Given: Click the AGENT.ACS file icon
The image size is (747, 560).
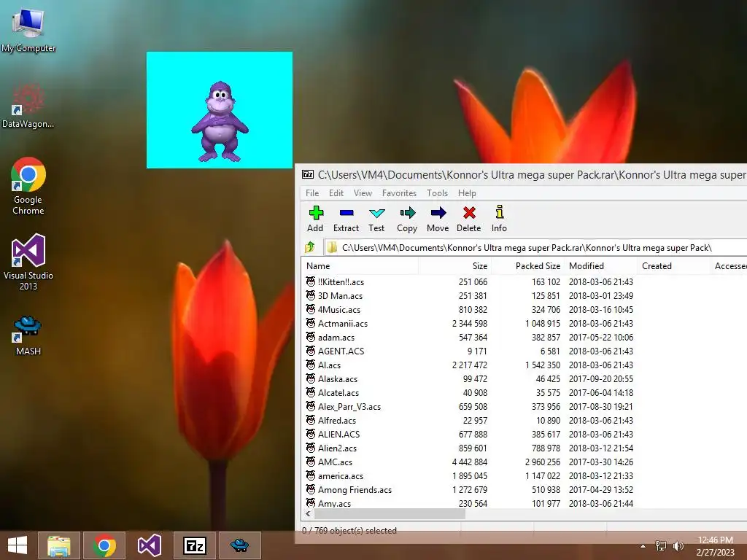Looking at the screenshot, I should pyautogui.click(x=311, y=351).
